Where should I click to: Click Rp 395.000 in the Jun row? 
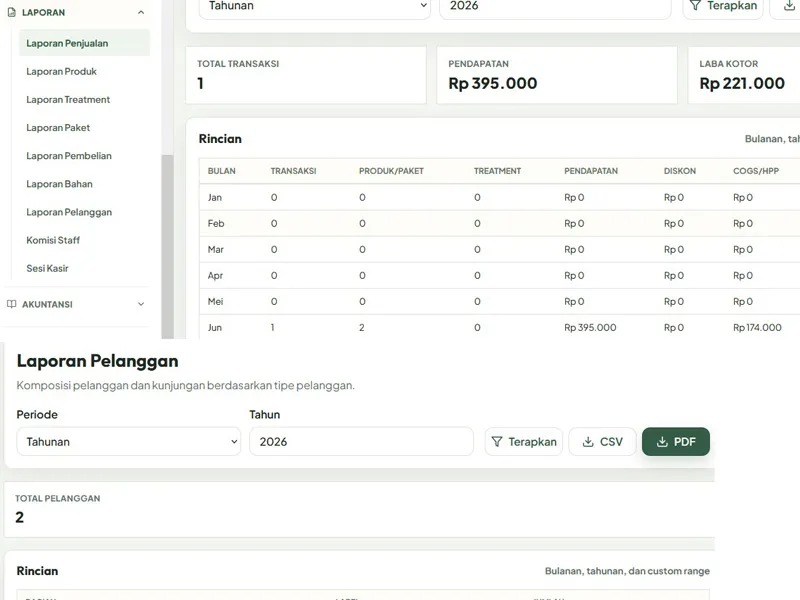[x=590, y=328]
